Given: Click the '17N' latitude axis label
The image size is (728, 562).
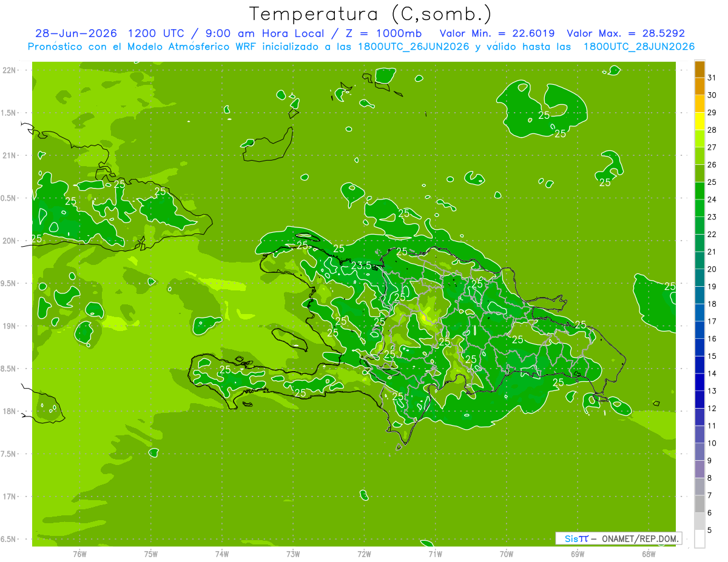Looking at the screenshot, I should tap(9, 497).
